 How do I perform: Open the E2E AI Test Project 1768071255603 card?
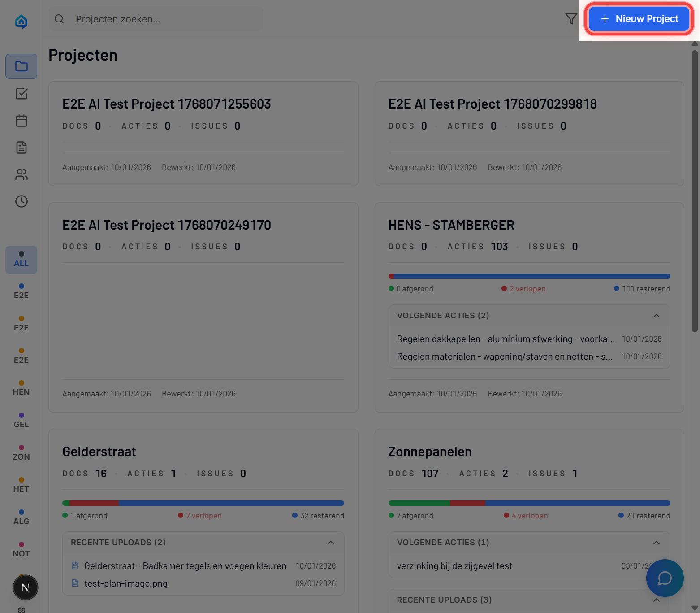tap(203, 133)
